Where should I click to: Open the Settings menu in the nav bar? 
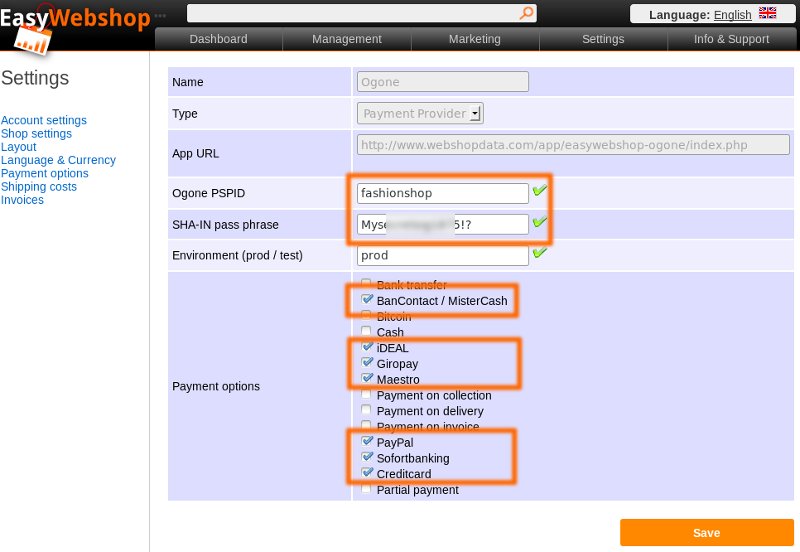[603, 39]
